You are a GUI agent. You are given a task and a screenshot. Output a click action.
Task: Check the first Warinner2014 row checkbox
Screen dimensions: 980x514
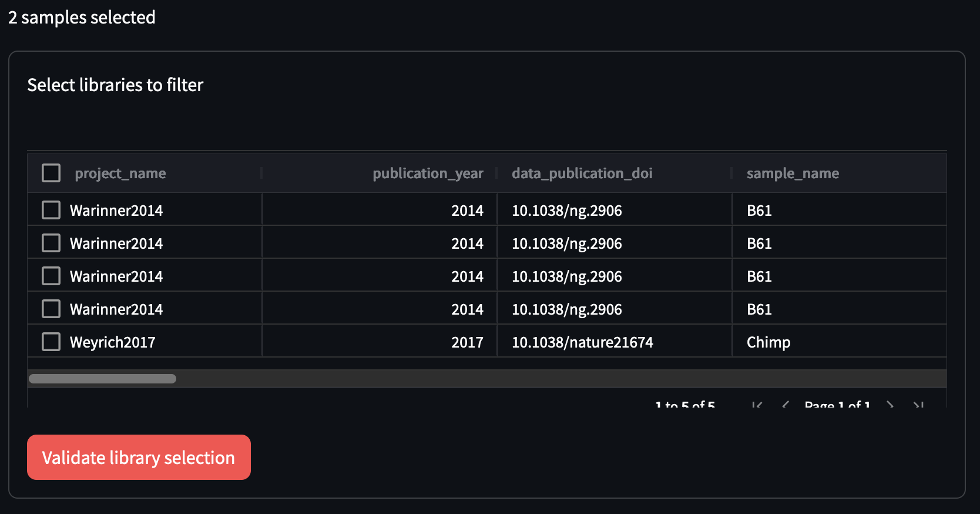pyautogui.click(x=51, y=210)
